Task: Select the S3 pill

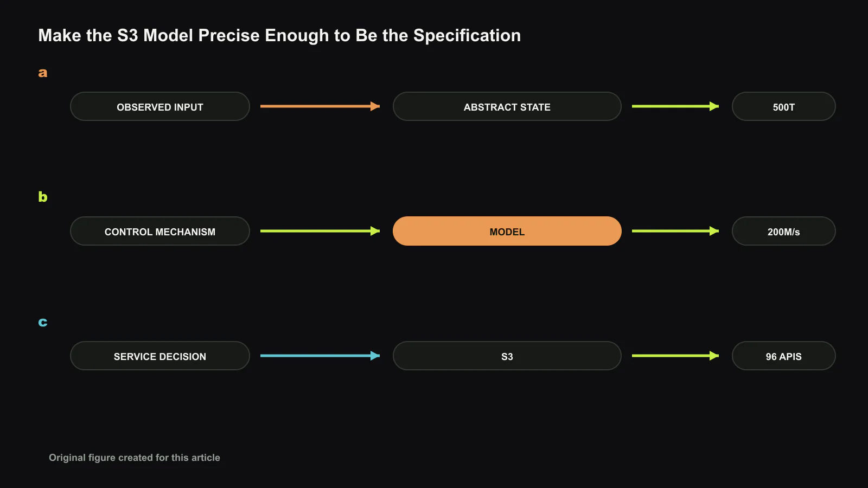Action: [507, 356]
